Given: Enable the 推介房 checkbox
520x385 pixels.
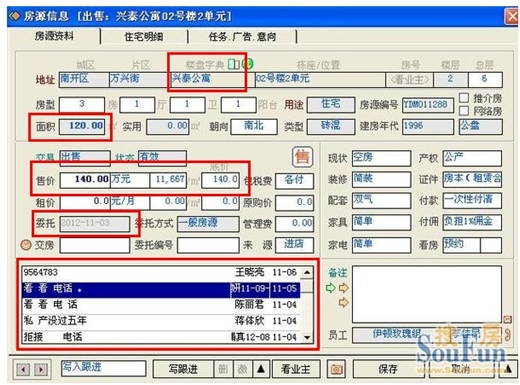Looking at the screenshot, I should (x=464, y=98).
